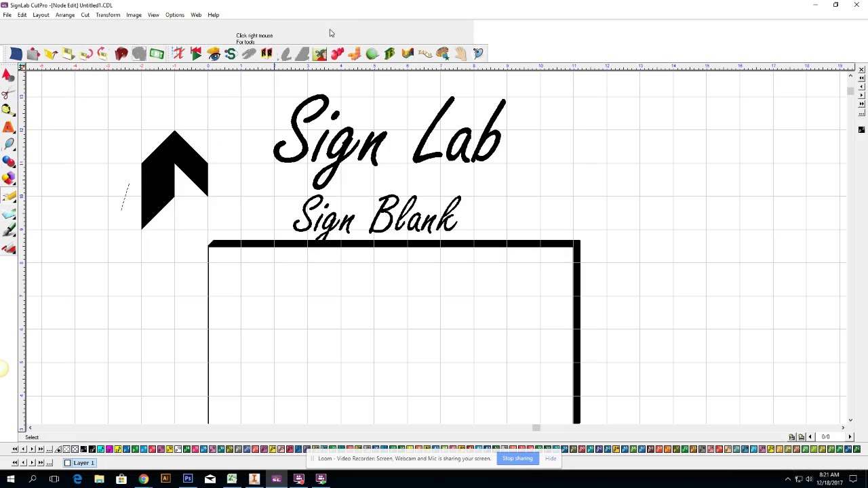Click the green letter B toolbar icon

390,54
